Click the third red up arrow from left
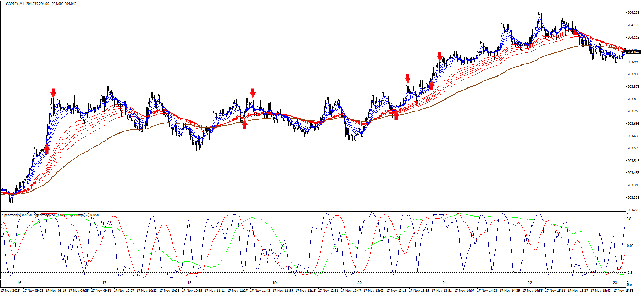The image size is (644, 300). coord(396,115)
